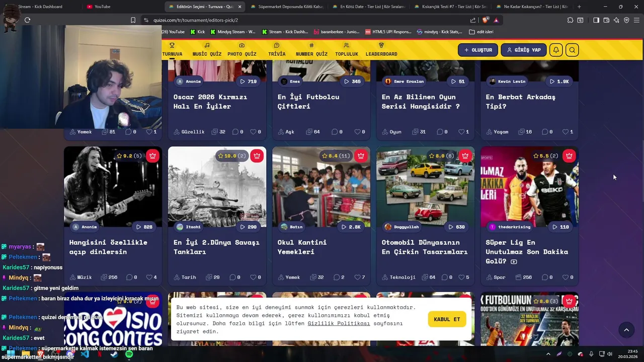Screen dimensions: 644x362
Task: Open the edit isleri bookmarks folder
Action: [x=481, y=32]
